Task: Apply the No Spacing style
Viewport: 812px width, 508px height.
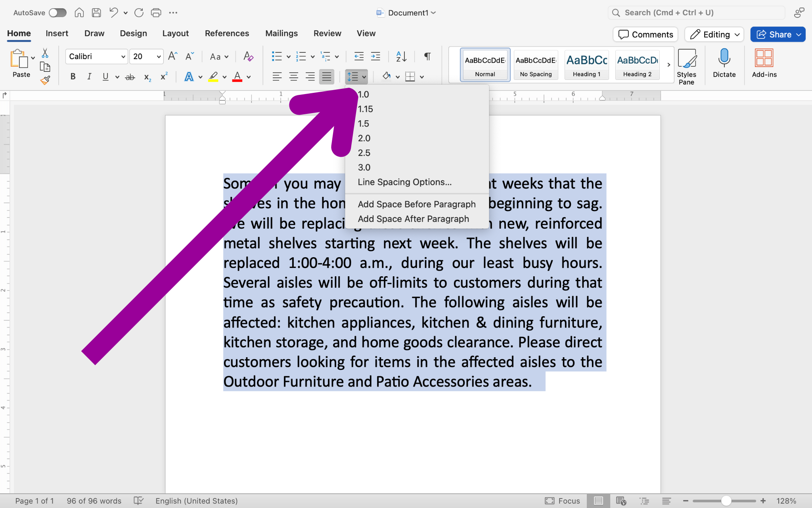Action: click(x=536, y=65)
